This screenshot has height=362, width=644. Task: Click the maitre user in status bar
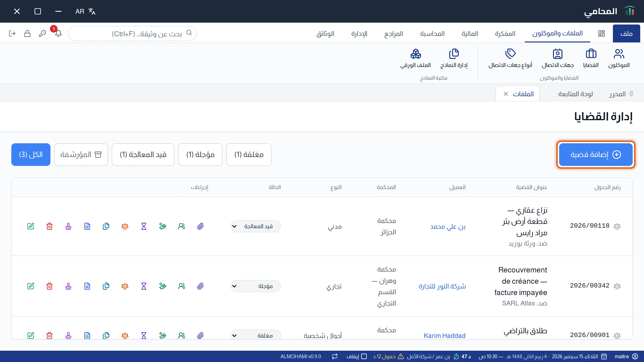pos(627,356)
